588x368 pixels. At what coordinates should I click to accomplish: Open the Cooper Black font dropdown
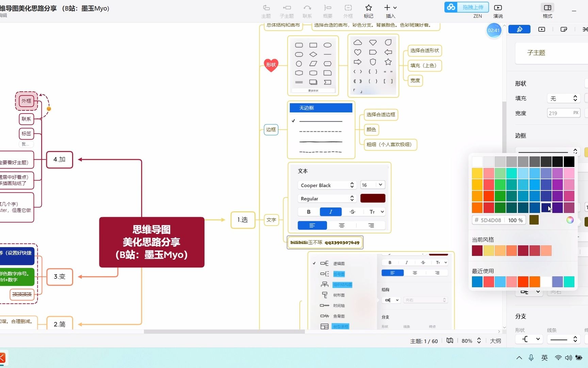[326, 185]
